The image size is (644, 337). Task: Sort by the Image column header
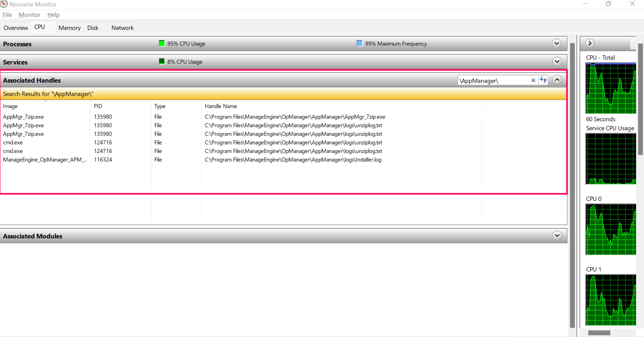(45, 106)
